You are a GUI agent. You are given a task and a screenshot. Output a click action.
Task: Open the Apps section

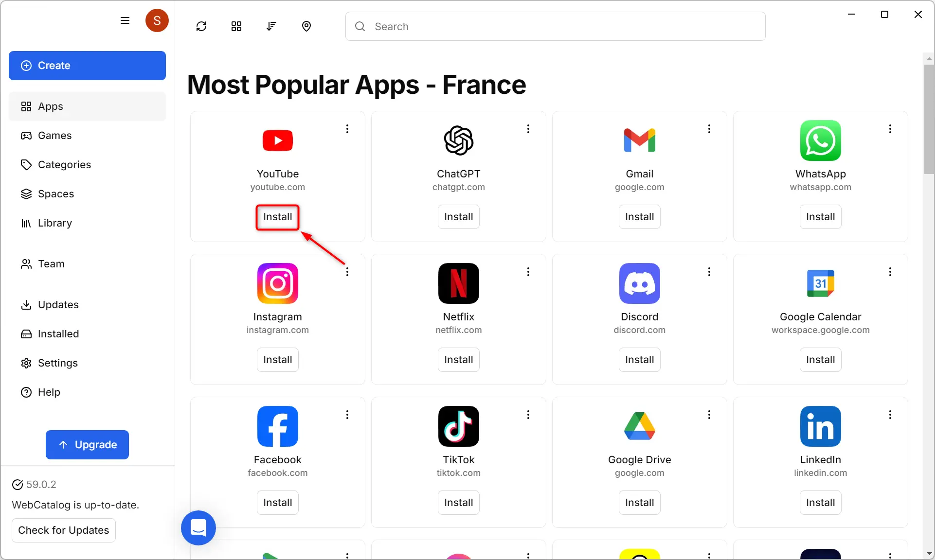pyautogui.click(x=88, y=106)
